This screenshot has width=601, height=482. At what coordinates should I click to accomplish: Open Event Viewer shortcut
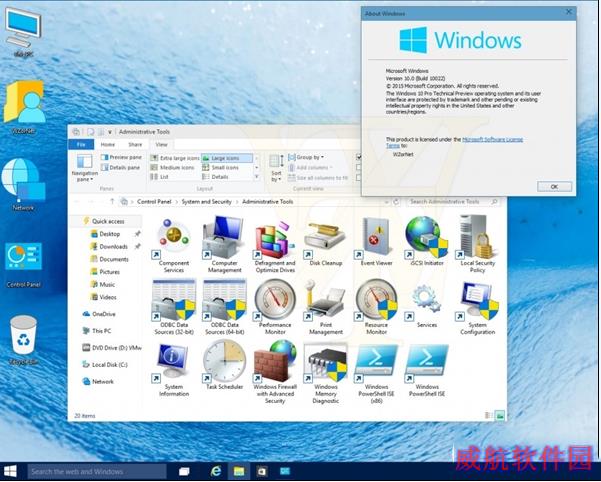tap(376, 241)
